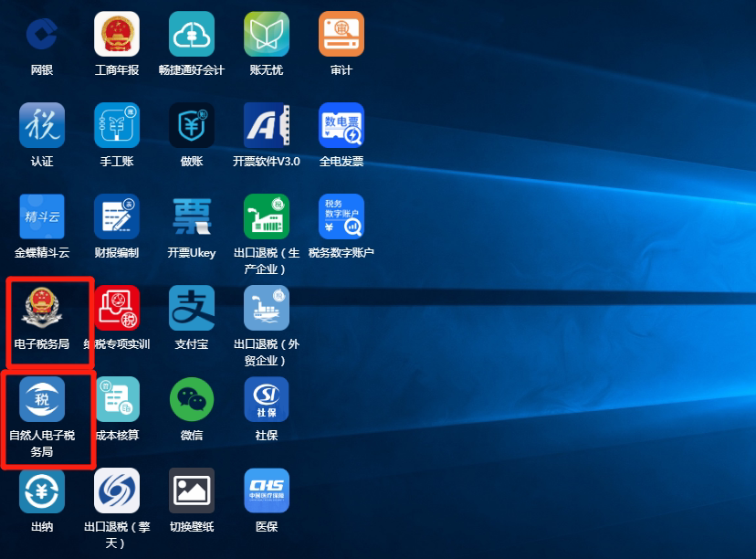Click the 全电发票 digital invoice icon

coord(341,125)
